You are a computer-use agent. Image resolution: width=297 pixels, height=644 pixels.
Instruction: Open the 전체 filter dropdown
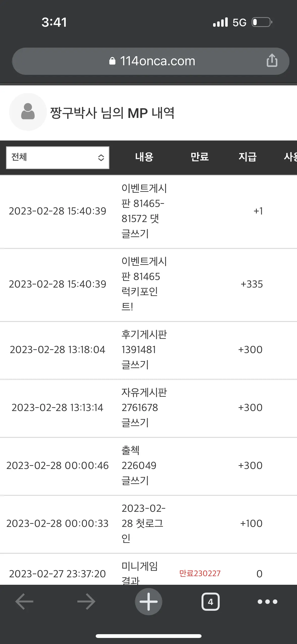tap(58, 158)
